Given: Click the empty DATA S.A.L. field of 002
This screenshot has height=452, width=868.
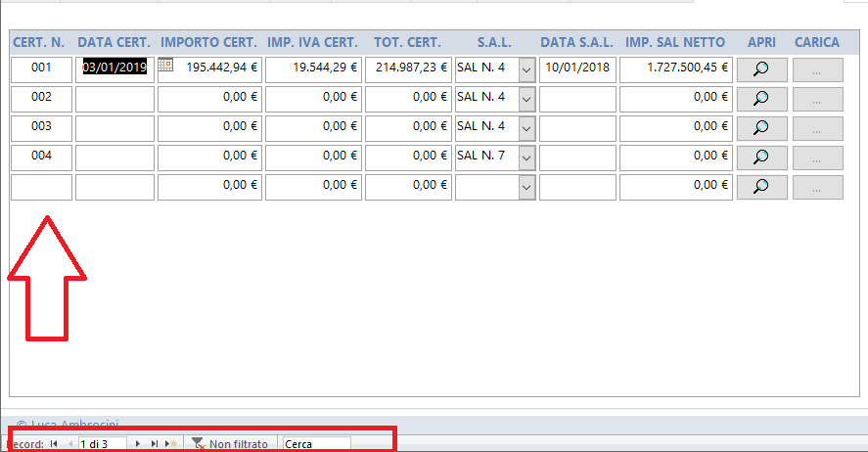Looking at the screenshot, I should click(x=577, y=99).
